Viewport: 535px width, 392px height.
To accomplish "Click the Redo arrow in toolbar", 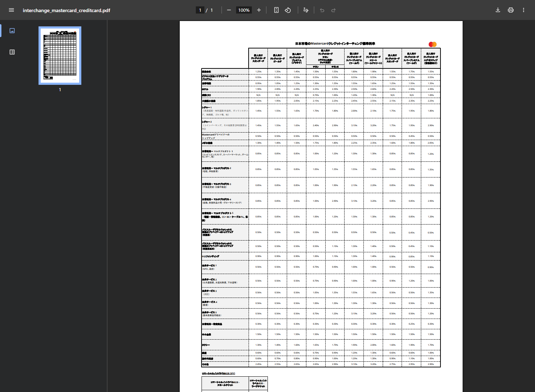I will pos(333,10).
